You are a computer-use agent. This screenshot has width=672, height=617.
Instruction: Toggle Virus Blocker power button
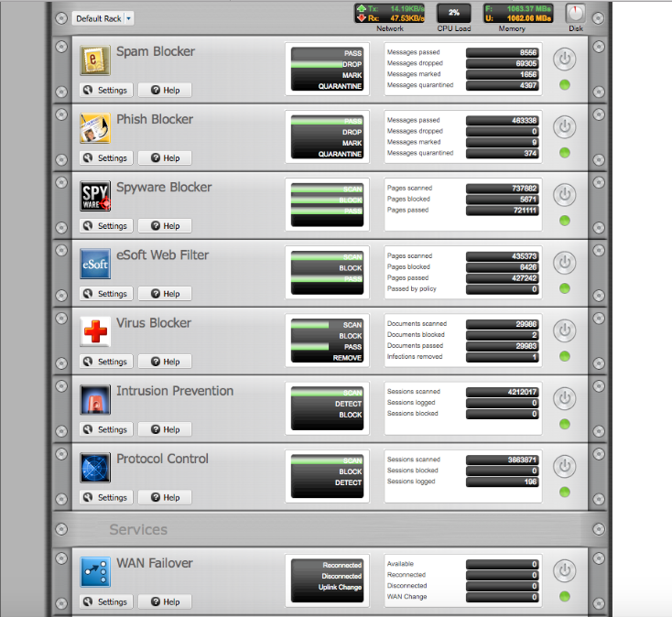[565, 330]
